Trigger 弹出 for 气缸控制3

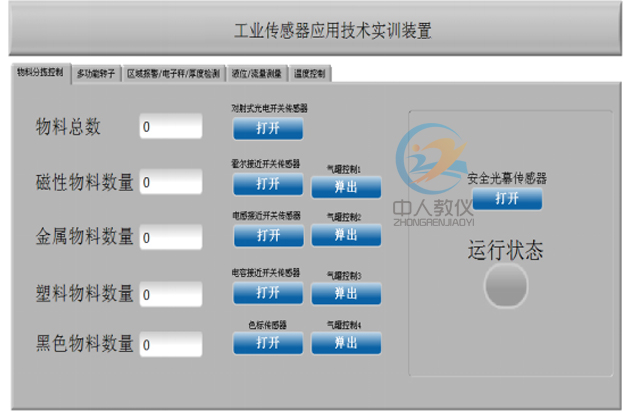click(x=346, y=292)
